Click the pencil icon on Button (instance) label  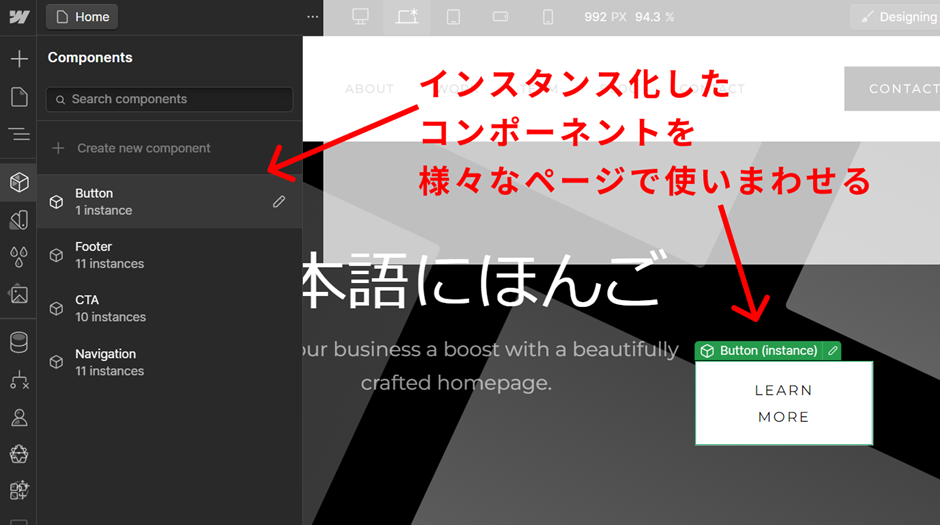pos(833,351)
